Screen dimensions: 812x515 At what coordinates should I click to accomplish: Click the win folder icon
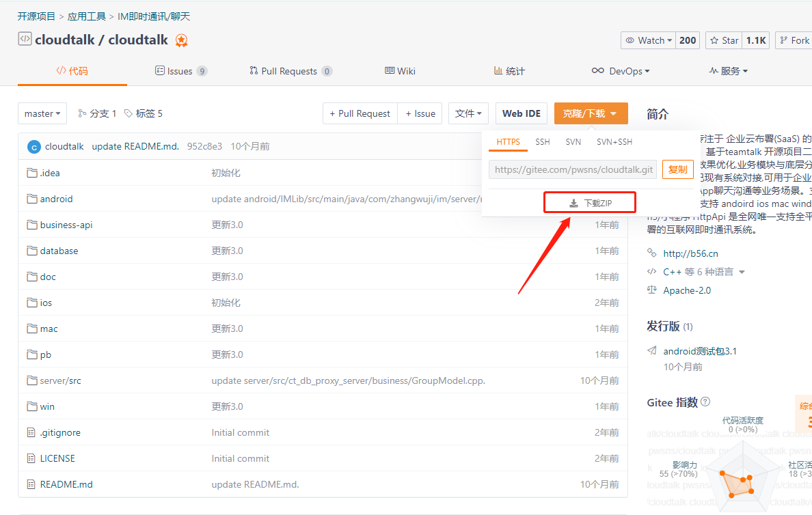[x=32, y=406]
